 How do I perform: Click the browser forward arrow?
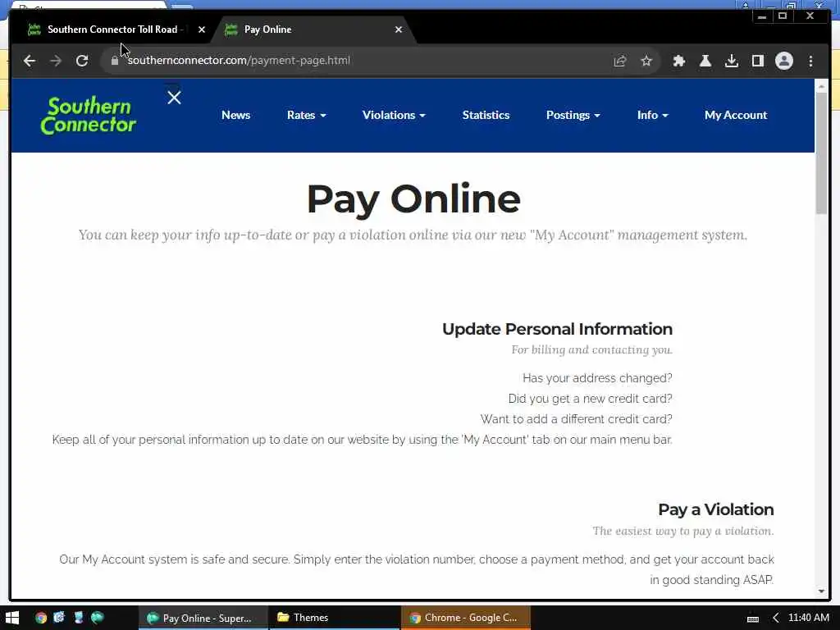click(56, 61)
